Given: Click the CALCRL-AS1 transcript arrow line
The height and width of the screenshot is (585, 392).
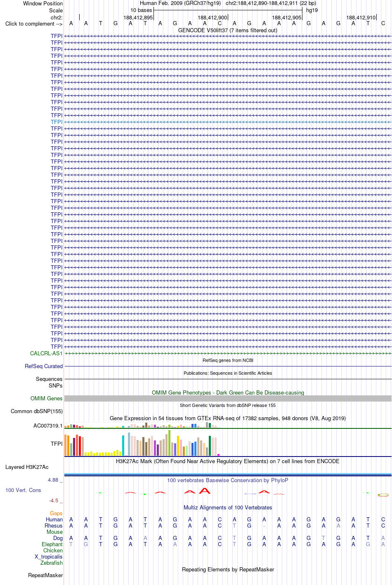Looking at the screenshot, I should pyautogui.click(x=228, y=354).
